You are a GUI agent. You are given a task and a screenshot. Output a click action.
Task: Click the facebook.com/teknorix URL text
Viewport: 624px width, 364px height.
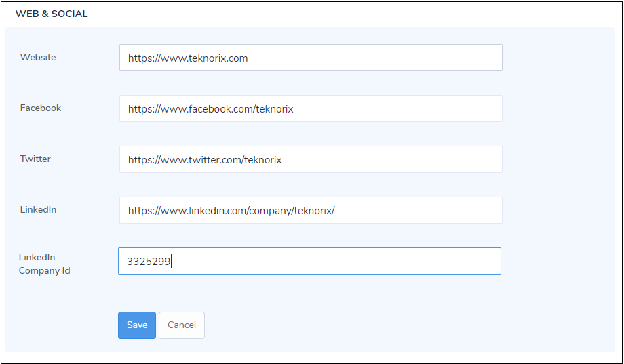pos(210,109)
